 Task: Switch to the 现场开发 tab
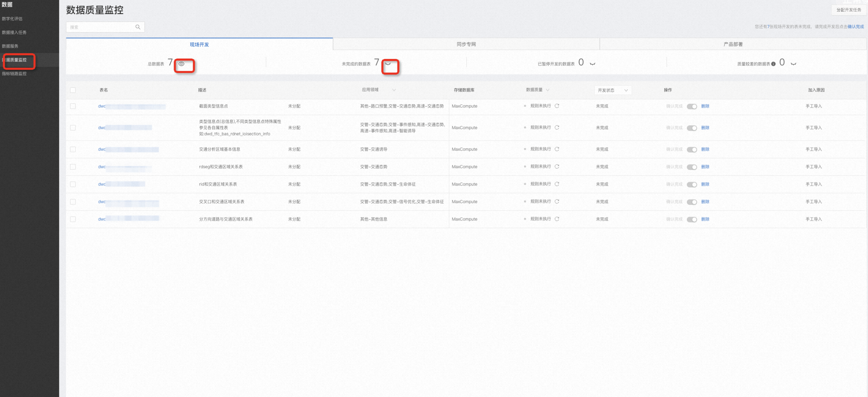pos(199,44)
